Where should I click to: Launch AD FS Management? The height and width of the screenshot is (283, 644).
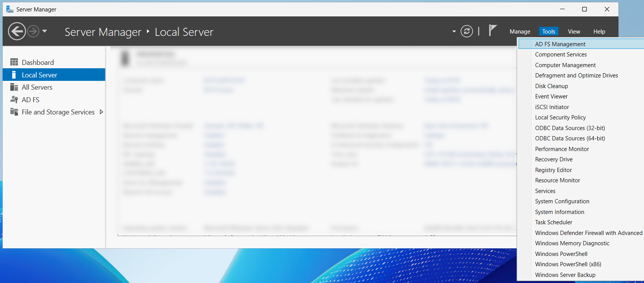tap(581, 44)
